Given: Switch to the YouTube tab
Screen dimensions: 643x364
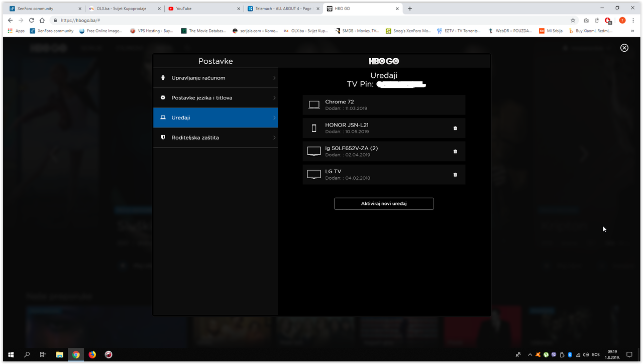Looking at the screenshot, I should click(x=203, y=9).
